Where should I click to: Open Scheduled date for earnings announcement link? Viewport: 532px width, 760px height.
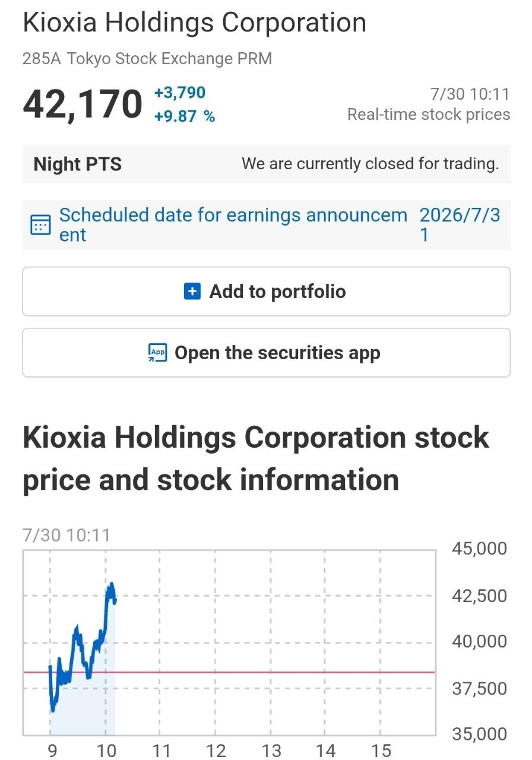pos(233,225)
